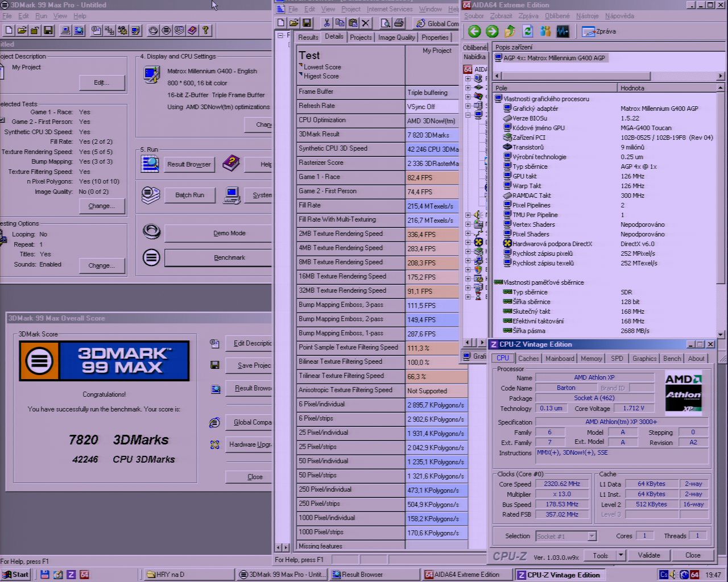
Task: Switch to Results tab in Result Browser
Action: click(308, 38)
